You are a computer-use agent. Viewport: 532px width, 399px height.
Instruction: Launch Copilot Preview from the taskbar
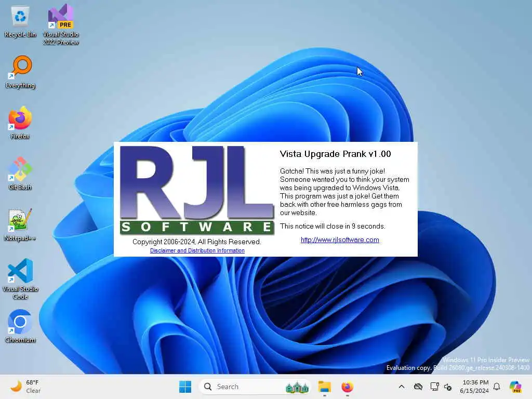point(515,387)
